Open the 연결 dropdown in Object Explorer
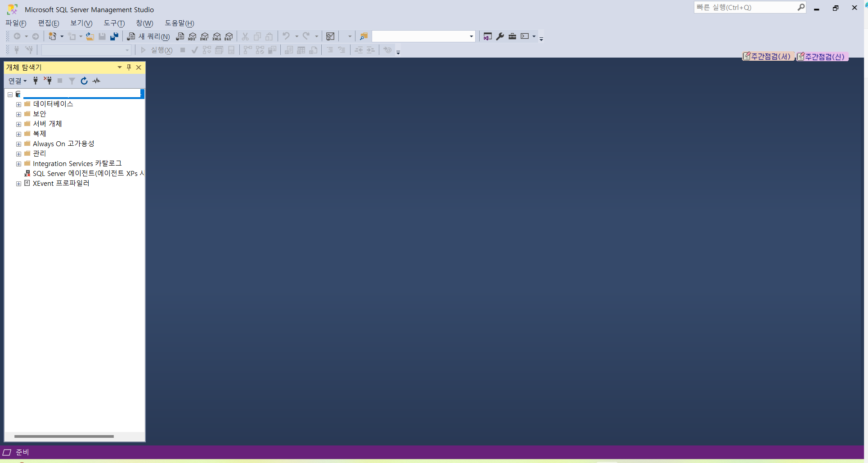 coord(18,81)
